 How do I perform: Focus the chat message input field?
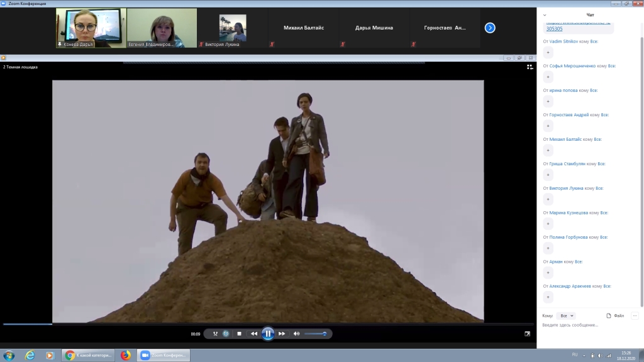[x=590, y=326]
